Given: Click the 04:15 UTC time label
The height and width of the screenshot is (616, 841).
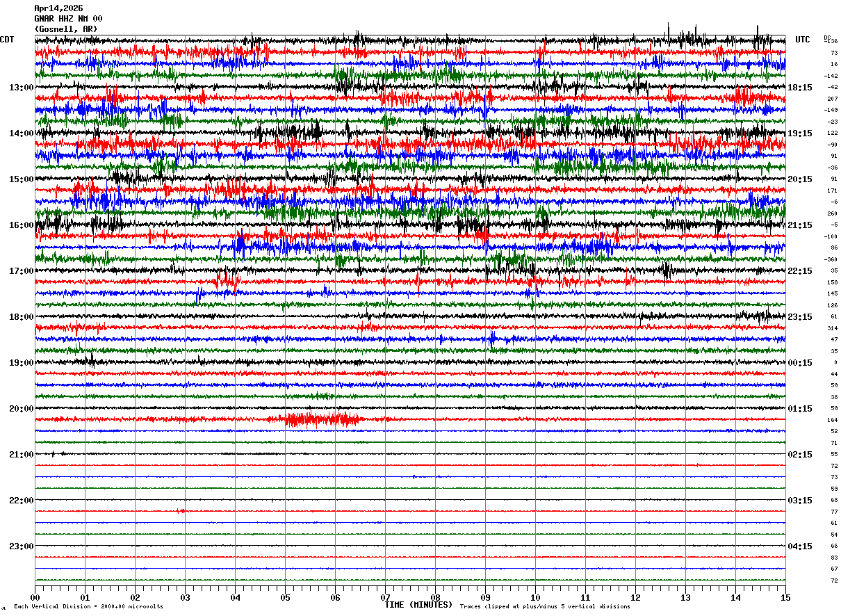Looking at the screenshot, I should point(800,546).
